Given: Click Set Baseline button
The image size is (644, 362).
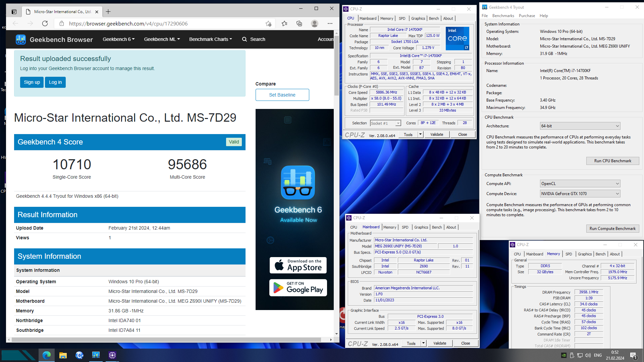Looking at the screenshot, I should pos(282,95).
